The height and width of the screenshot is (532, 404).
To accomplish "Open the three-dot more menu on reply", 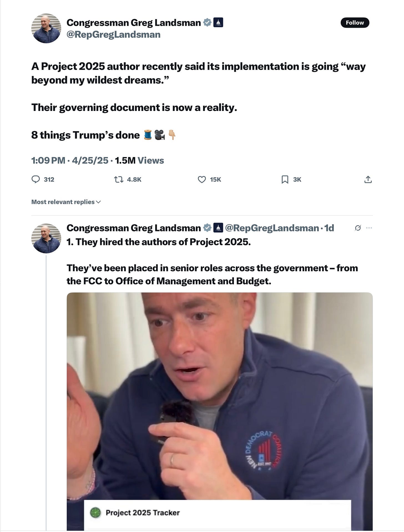I will [369, 228].
